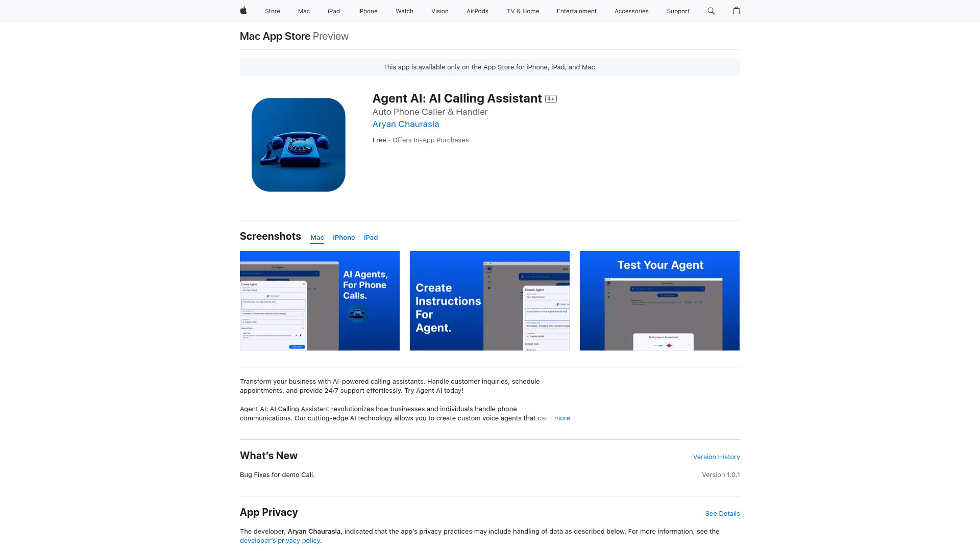Select iPad menu bar item

(x=333, y=11)
